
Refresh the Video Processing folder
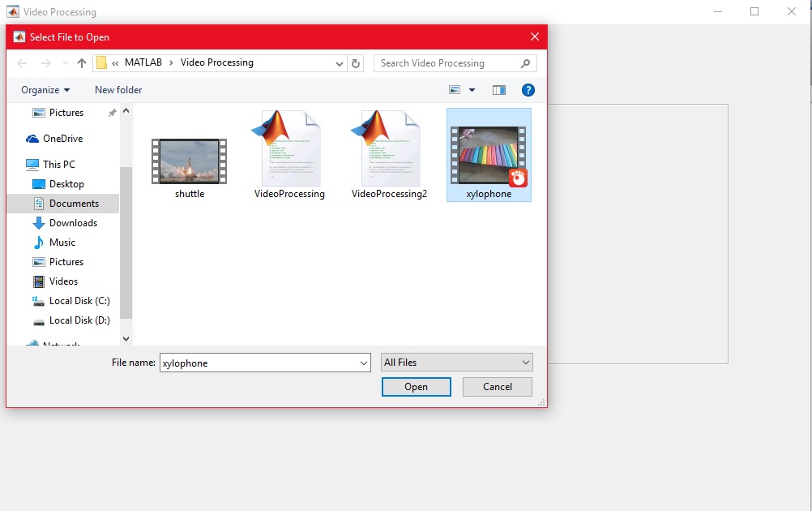point(357,63)
